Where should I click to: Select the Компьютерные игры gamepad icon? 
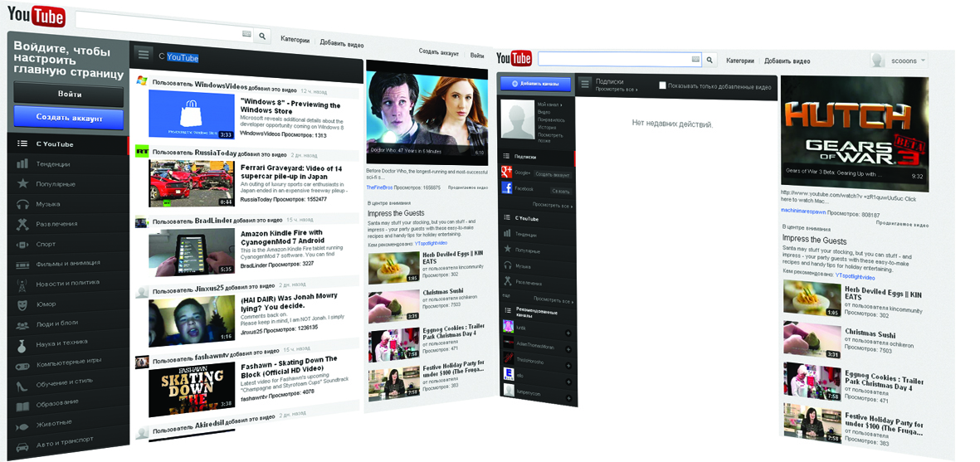click(22, 365)
